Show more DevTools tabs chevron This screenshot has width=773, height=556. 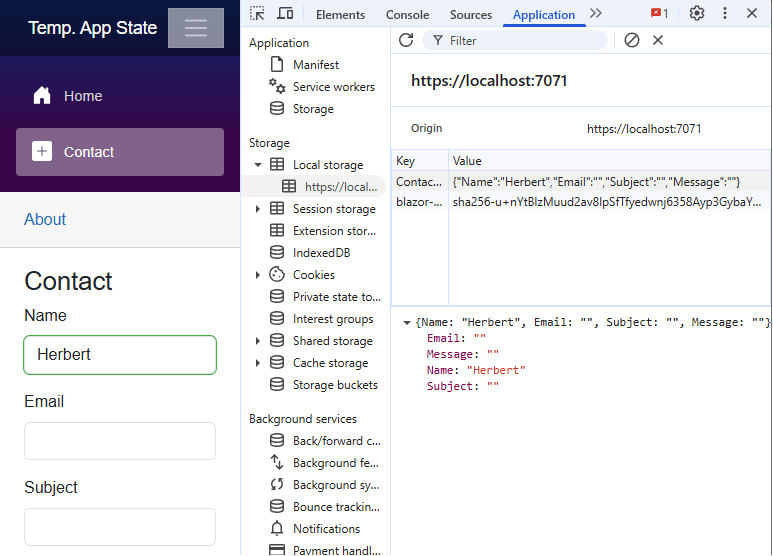(x=596, y=14)
